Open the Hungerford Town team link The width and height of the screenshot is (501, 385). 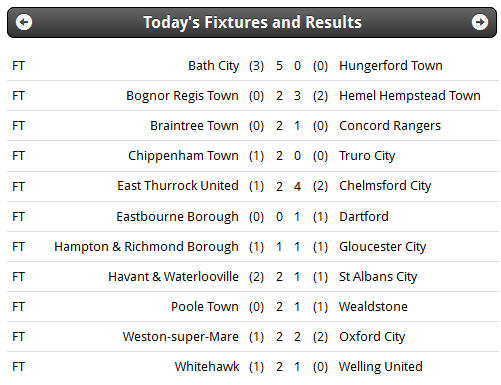(x=391, y=66)
